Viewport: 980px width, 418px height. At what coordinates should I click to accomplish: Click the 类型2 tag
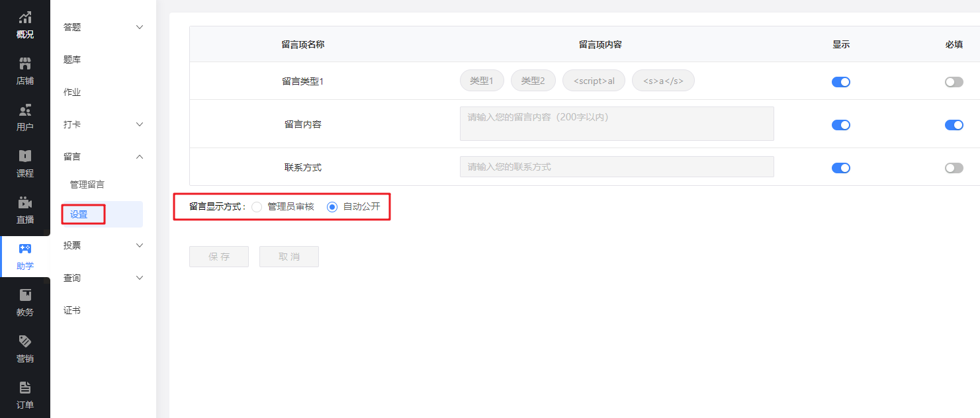pyautogui.click(x=533, y=81)
